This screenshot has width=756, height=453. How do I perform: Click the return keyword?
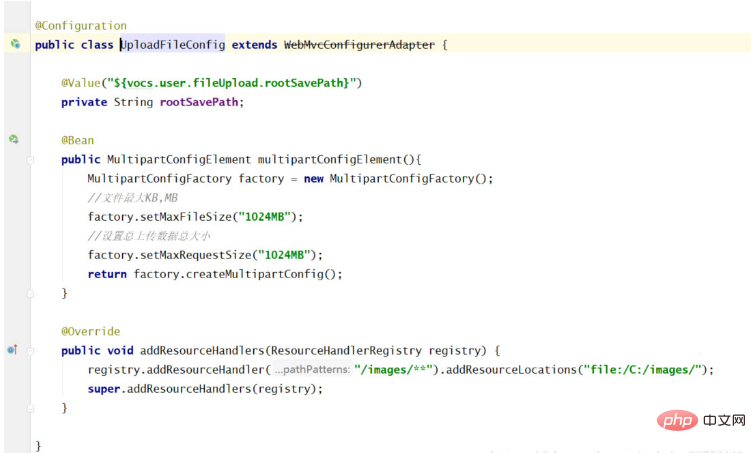pos(107,274)
